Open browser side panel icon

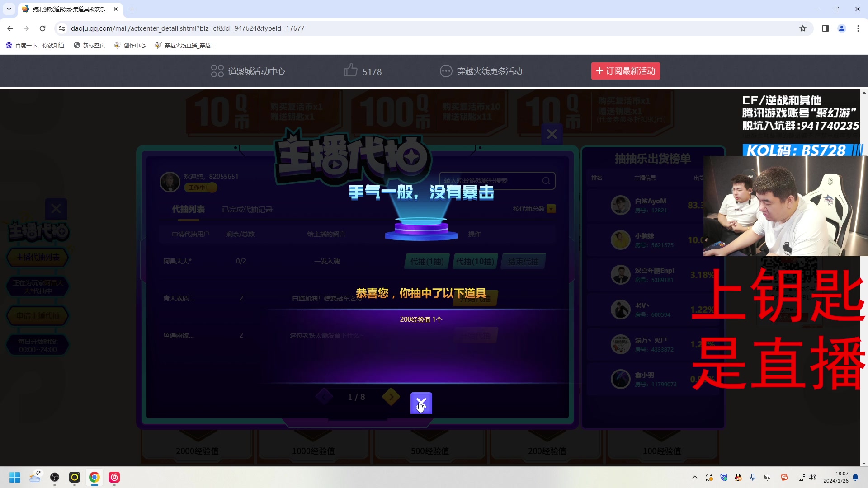[x=825, y=28]
